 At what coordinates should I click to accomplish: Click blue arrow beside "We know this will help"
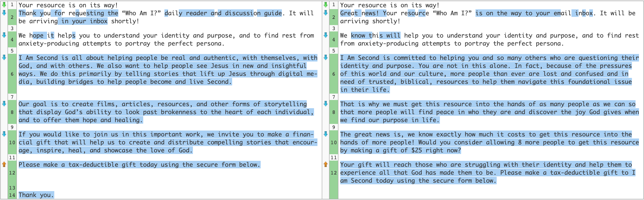(x=325, y=35)
